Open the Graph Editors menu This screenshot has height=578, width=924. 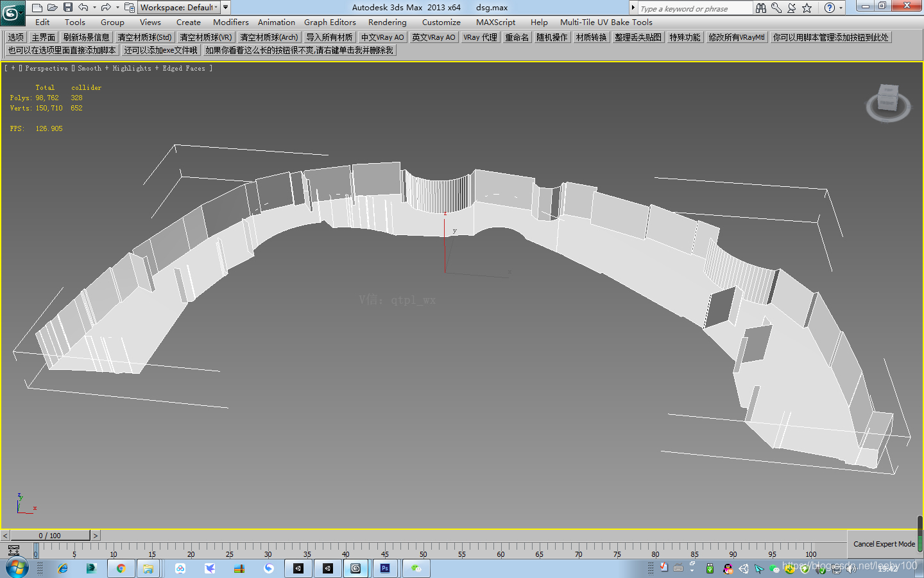330,22
